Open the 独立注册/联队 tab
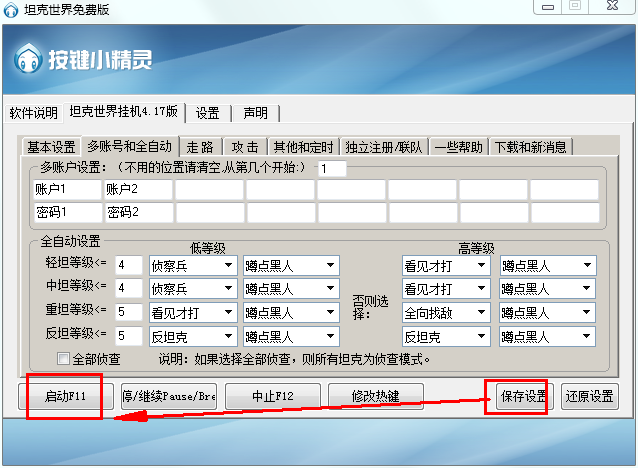Viewport: 638px width, 468px height. (x=384, y=147)
